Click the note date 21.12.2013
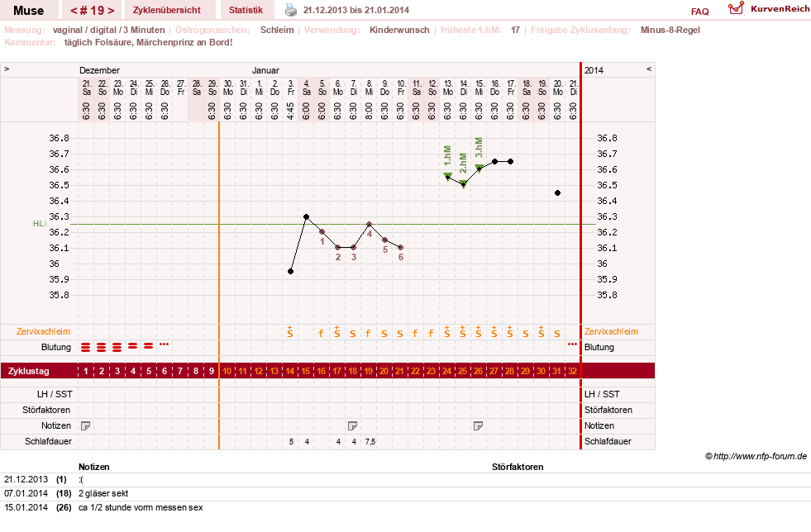The height and width of the screenshot is (532, 811). (x=26, y=479)
